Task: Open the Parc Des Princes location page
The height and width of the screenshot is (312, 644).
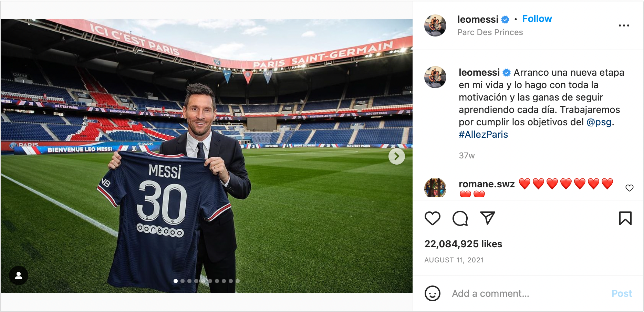Action: tap(490, 32)
